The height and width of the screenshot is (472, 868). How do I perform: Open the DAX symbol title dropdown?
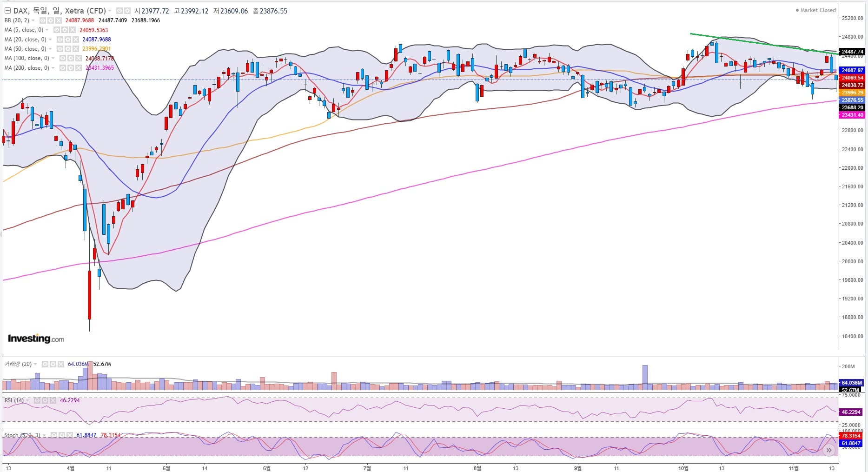(x=110, y=11)
